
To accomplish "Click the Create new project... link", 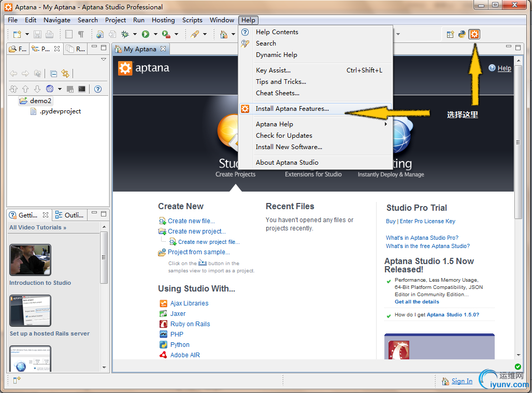I will click(x=197, y=231).
